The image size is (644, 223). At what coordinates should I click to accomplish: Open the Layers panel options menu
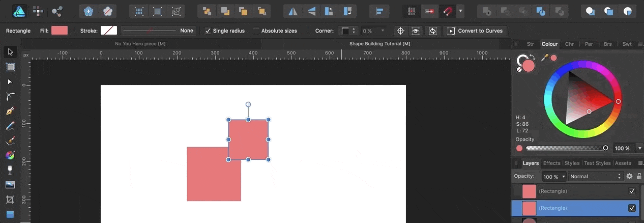640,163
